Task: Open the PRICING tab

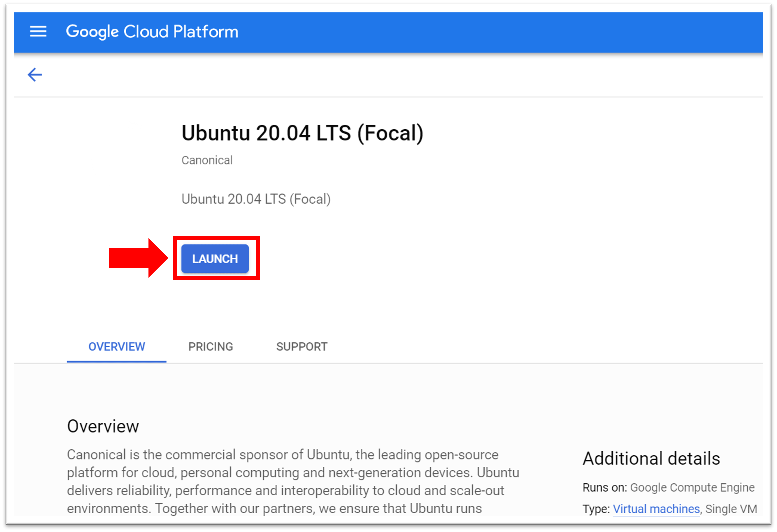Action: (211, 347)
